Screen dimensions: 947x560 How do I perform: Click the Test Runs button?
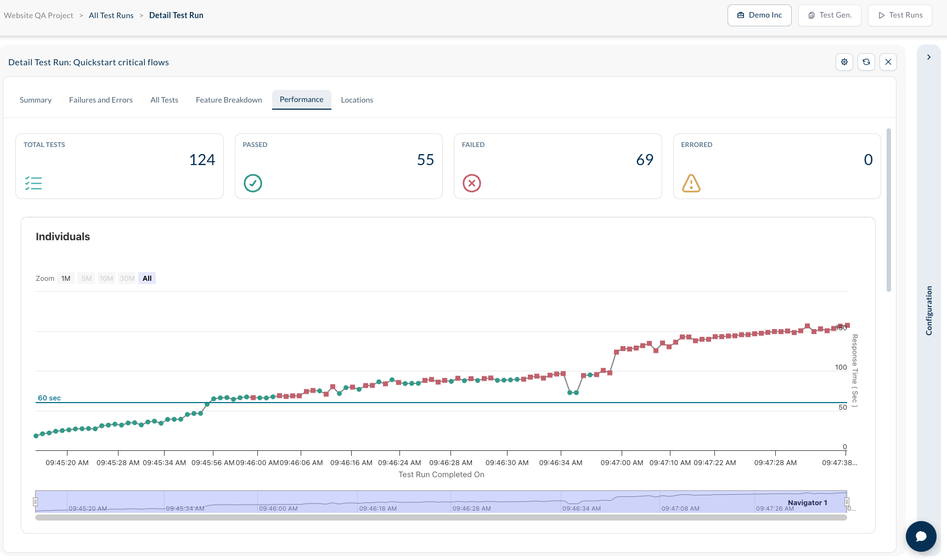click(x=900, y=15)
